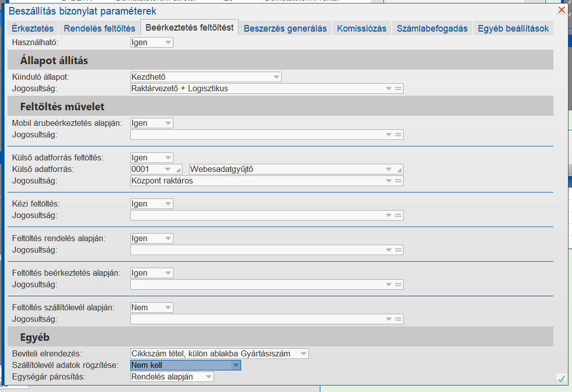Click Jogosultság field under Kézi feltöltés
This screenshot has height=392, width=572.
tap(267, 216)
